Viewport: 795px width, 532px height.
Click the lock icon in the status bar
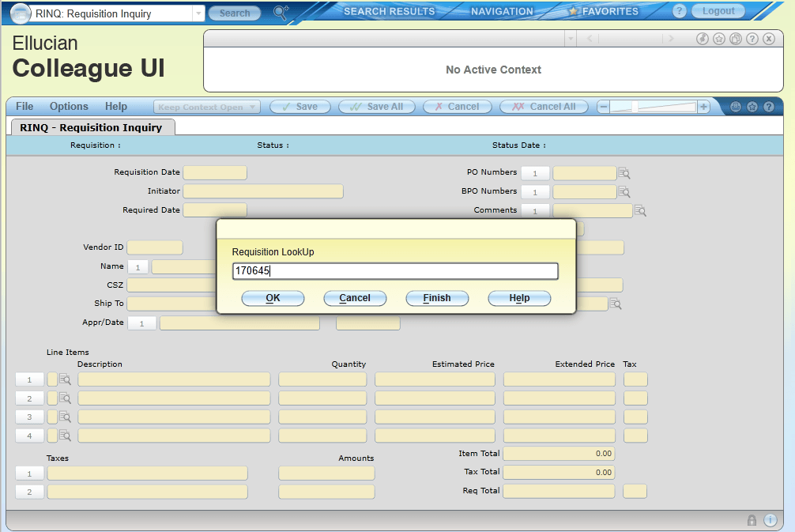(752, 520)
